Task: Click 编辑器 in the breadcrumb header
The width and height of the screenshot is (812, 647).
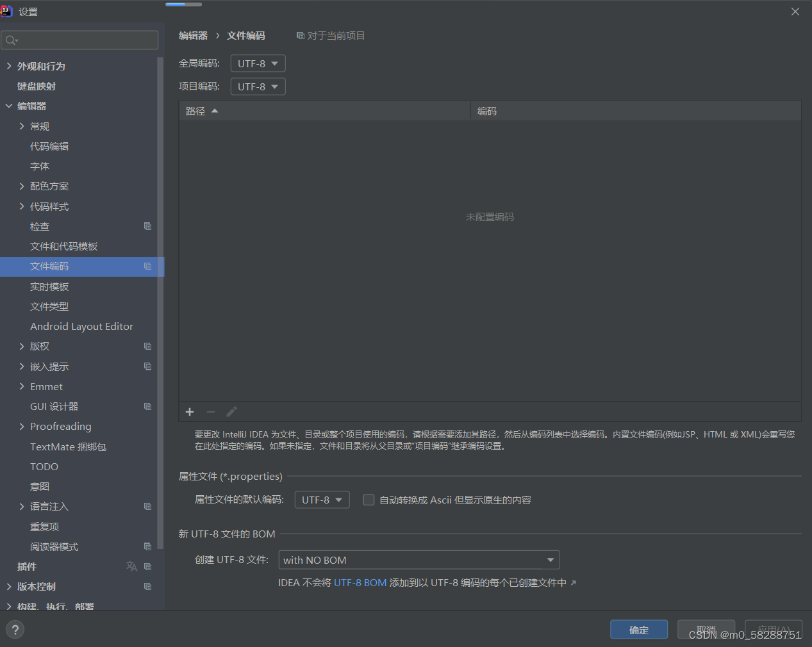Action: 193,35
